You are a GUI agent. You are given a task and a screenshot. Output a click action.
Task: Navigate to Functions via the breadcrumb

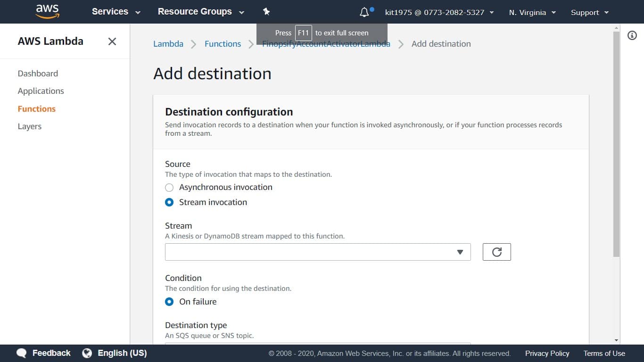click(223, 43)
